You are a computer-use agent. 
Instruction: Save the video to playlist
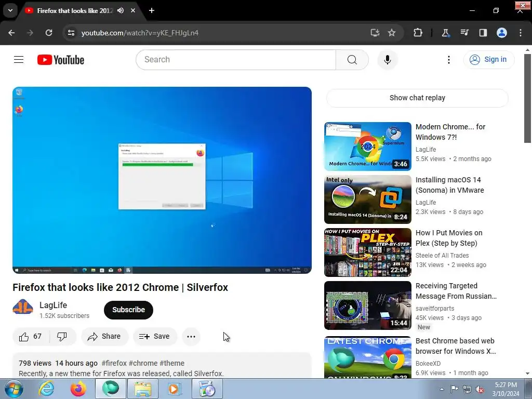155,337
